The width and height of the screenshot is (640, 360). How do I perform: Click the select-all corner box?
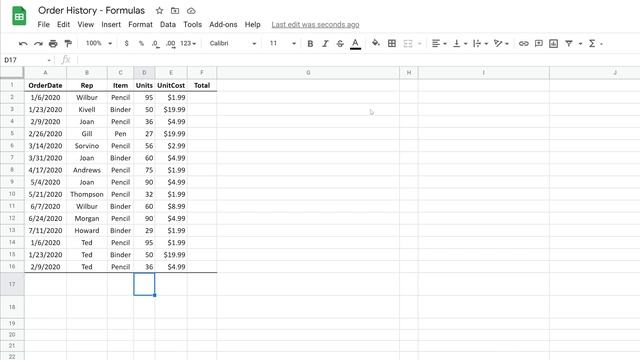(12, 73)
